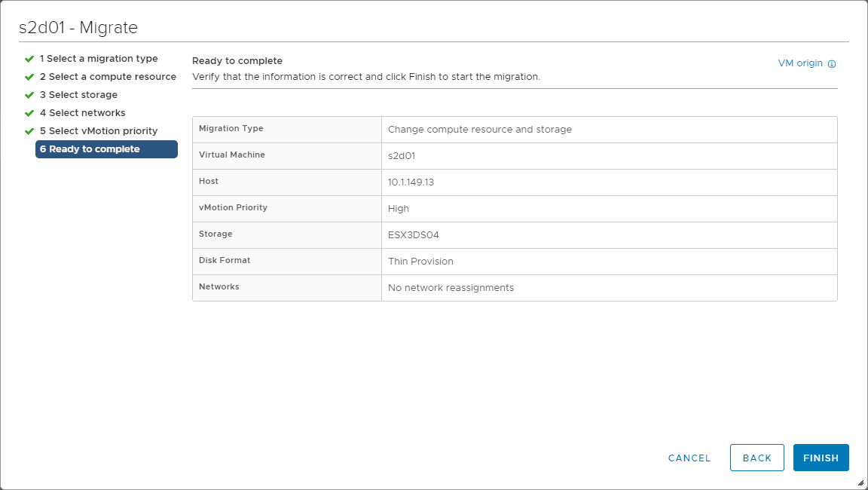Jump to step 4 Select networks

(82, 113)
